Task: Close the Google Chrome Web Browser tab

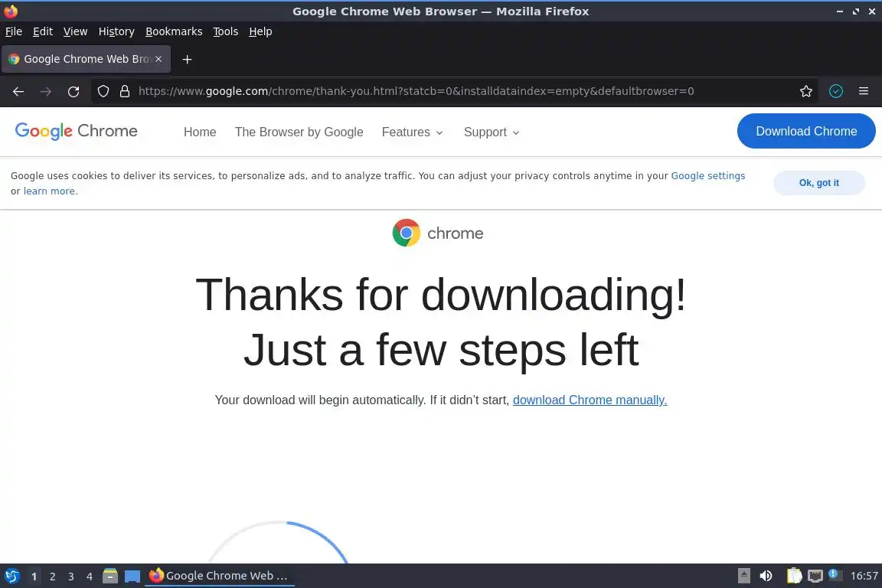Action: tap(158, 59)
